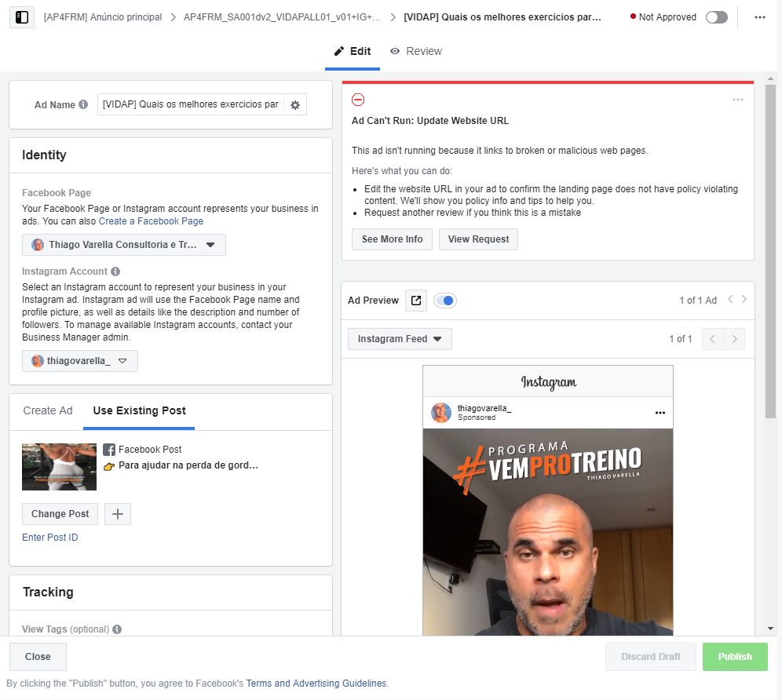Toggle the sidebar panel icon
Viewport: 782px width, 700px height.
[22, 17]
